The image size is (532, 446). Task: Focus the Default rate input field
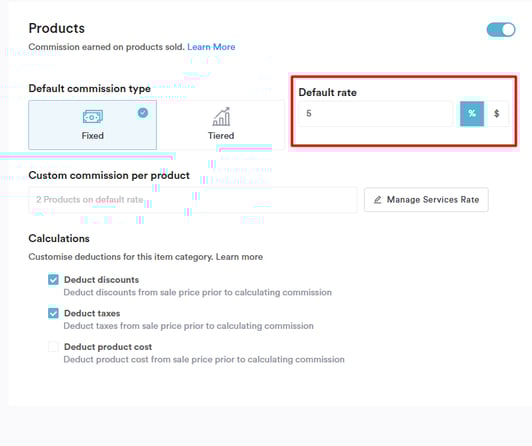(x=376, y=114)
